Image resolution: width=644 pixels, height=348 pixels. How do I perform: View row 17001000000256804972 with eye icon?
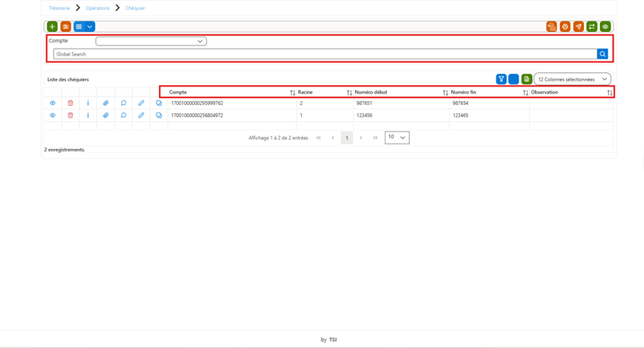tap(52, 115)
